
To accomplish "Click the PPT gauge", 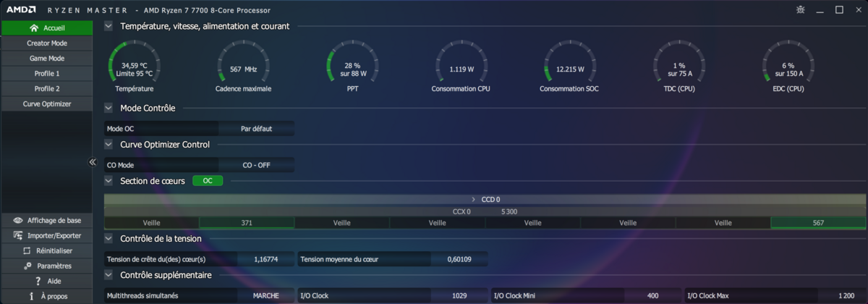I will [x=352, y=67].
